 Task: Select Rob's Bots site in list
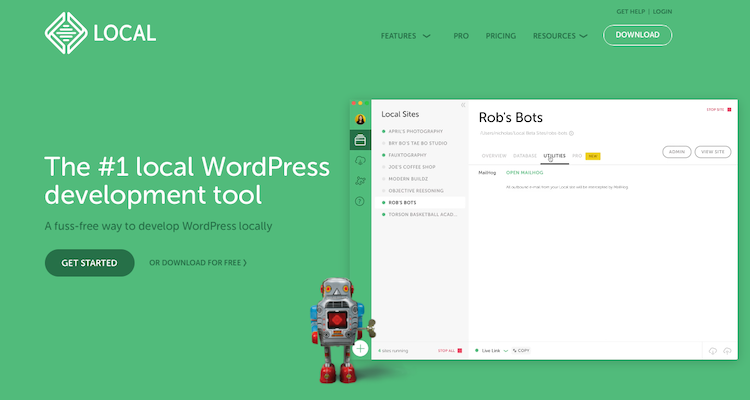pos(419,202)
